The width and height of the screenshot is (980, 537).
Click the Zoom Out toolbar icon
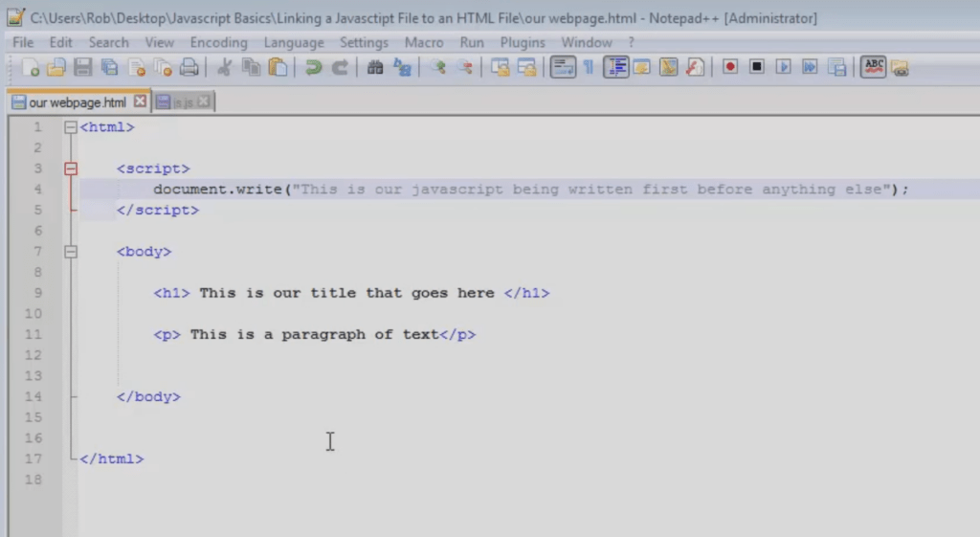(x=464, y=67)
